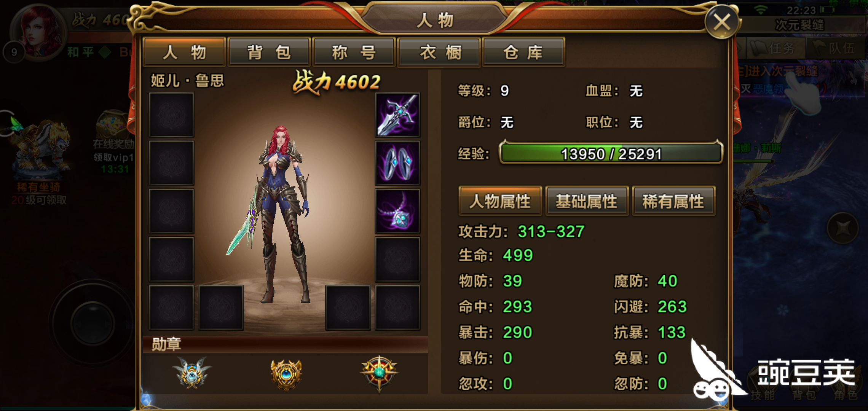Screen dimensions: 868x411
Task: Tap the red-haired character avatar portrait
Action: click(x=38, y=32)
